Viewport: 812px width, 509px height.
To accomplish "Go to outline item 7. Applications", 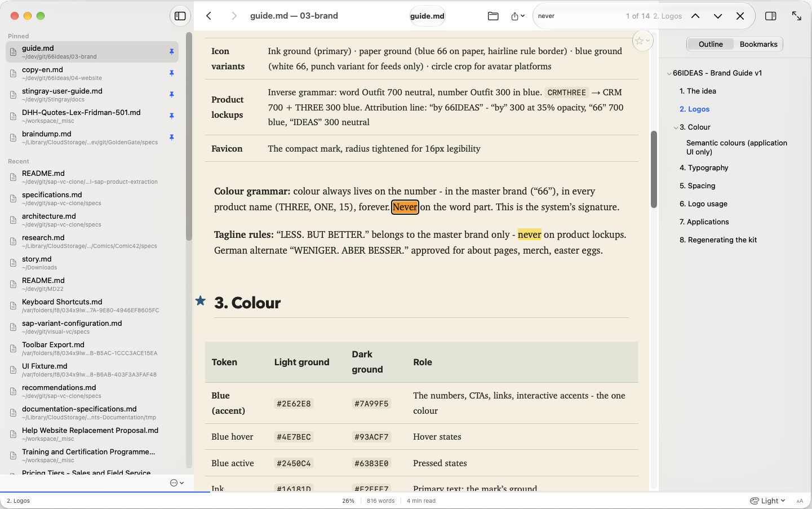I will point(704,222).
